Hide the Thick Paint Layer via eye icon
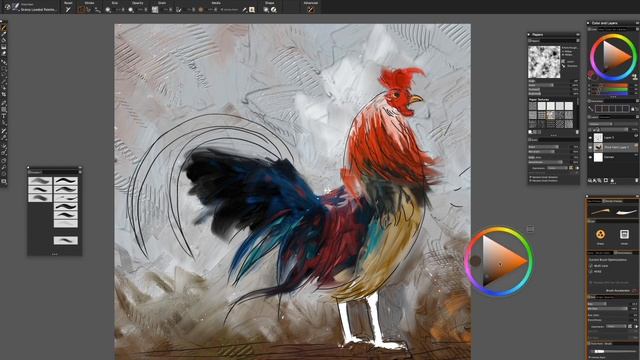Viewport: 640px width, 360px height. coord(590,147)
